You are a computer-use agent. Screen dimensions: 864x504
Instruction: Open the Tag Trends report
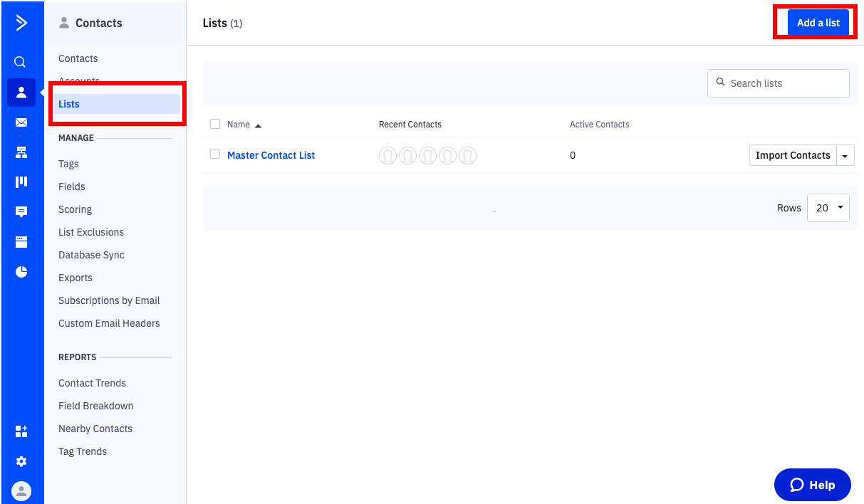(83, 451)
